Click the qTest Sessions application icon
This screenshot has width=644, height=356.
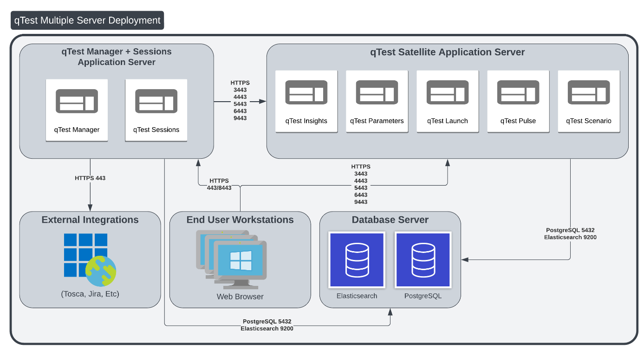click(x=156, y=101)
